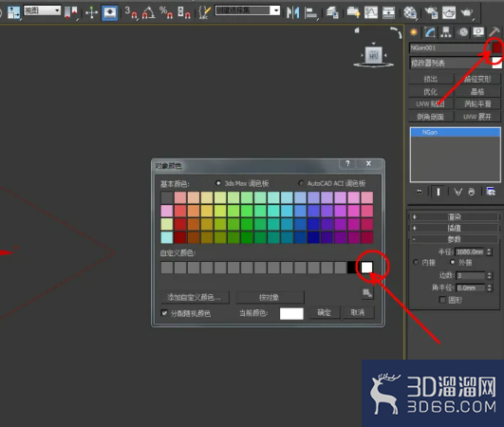This screenshot has height=427, width=504.
Task: Click the Mirror tool icon
Action: (x=292, y=12)
